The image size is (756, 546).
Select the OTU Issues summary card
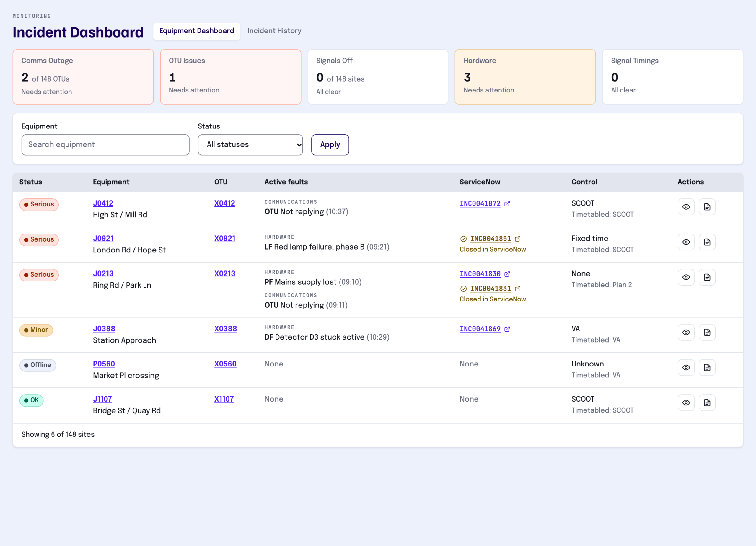231,77
